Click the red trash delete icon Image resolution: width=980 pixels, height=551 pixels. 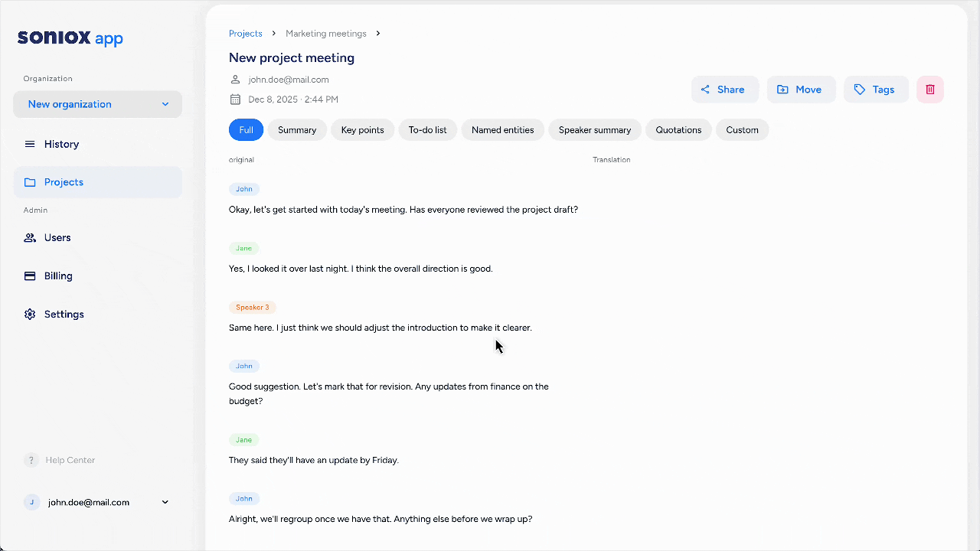point(930,90)
